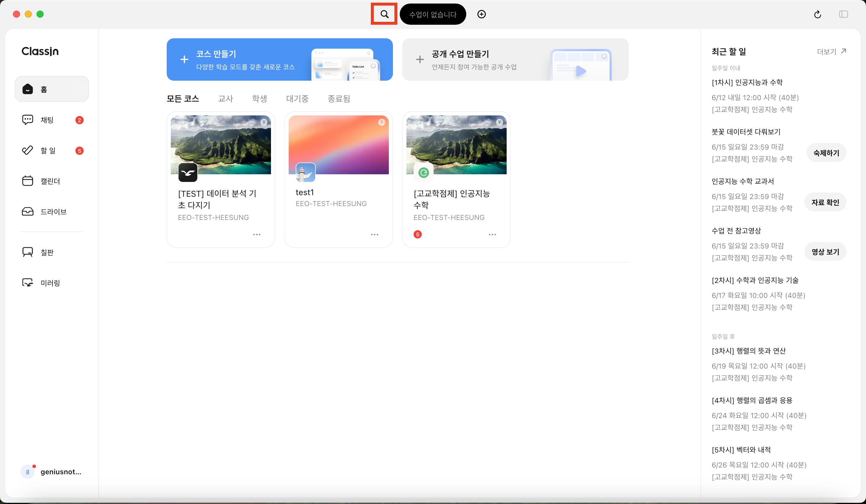
Task: Open [2차시] 수학과 인공지능 기술 task
Action: tap(755, 280)
